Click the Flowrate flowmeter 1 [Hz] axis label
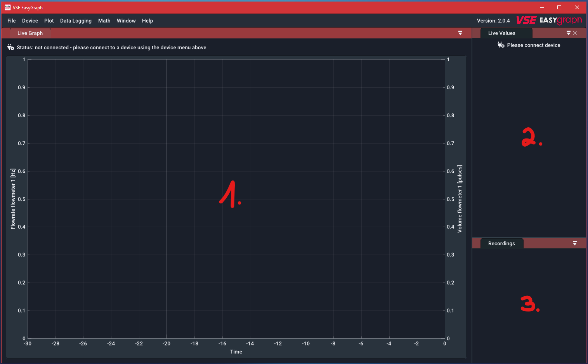The width and height of the screenshot is (588, 364). tap(13, 199)
